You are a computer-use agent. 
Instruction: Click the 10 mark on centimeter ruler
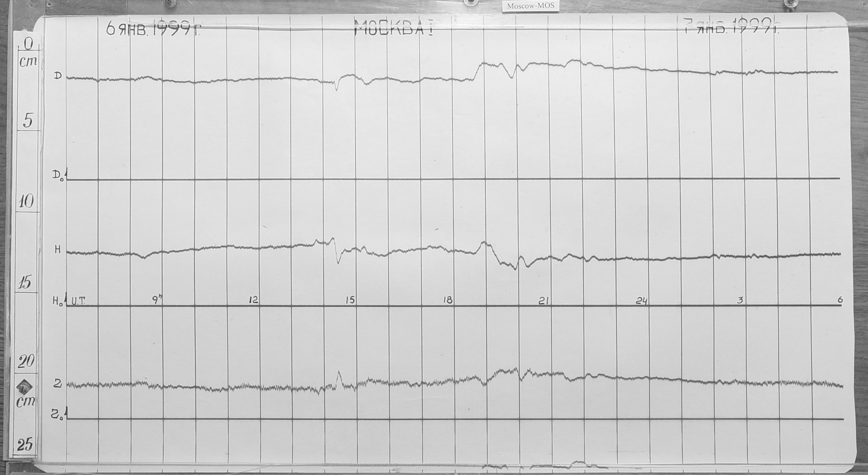tap(26, 202)
